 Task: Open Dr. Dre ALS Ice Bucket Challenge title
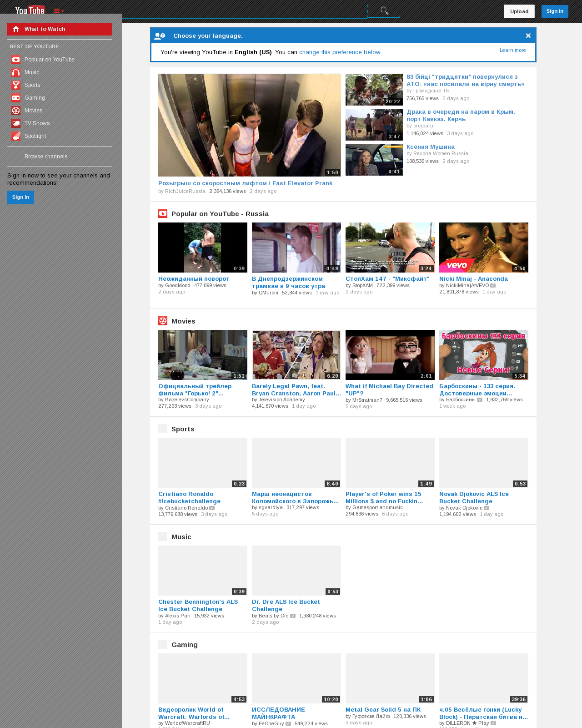point(286,606)
